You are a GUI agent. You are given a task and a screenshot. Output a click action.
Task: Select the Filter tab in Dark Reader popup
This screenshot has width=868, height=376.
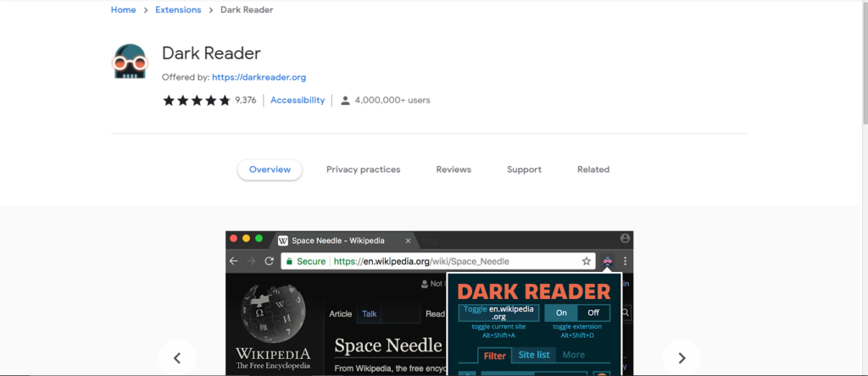click(x=494, y=356)
